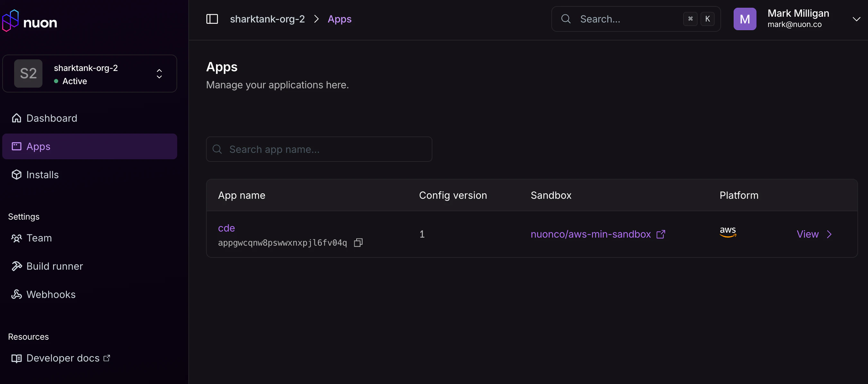Click the Dashboard home icon
This screenshot has height=384, width=868.
pyautogui.click(x=16, y=118)
